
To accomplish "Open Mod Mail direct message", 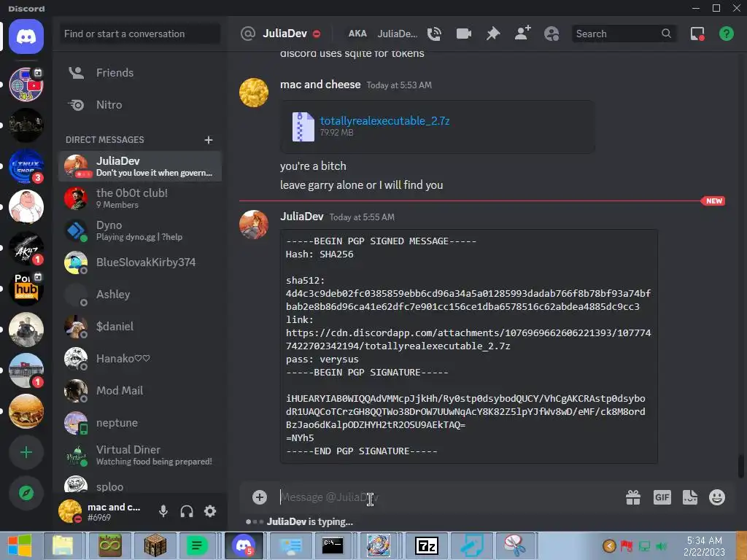I will pyautogui.click(x=140, y=391).
